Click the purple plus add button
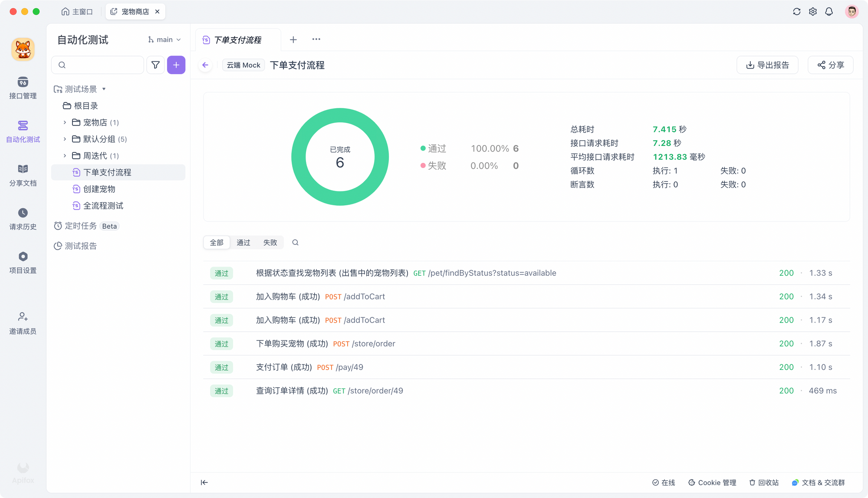868x498 pixels. 176,65
